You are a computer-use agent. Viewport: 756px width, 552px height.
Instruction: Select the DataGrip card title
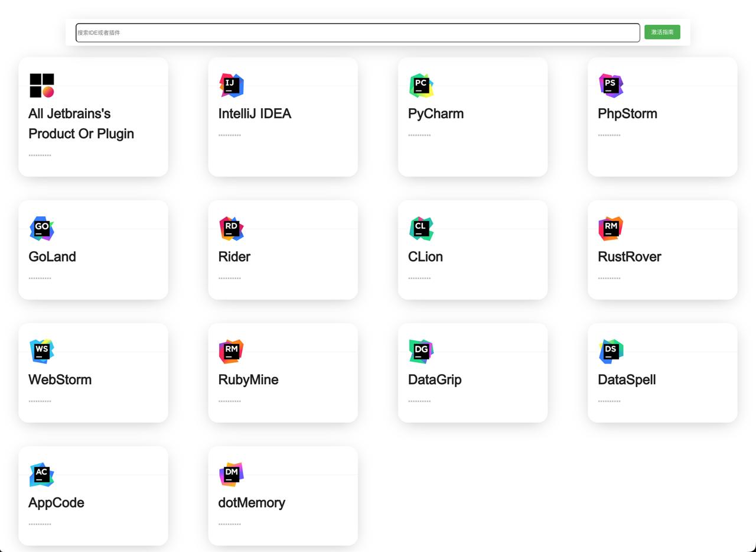(435, 379)
